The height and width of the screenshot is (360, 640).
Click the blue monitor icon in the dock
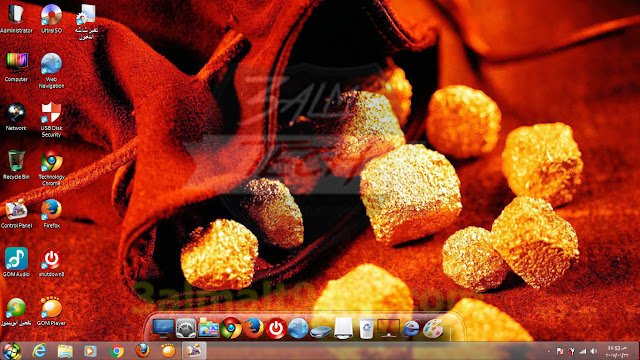pos(163,328)
